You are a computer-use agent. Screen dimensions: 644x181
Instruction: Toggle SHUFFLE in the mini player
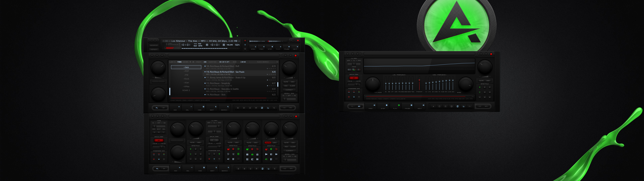pyautogui.click(x=154, y=45)
